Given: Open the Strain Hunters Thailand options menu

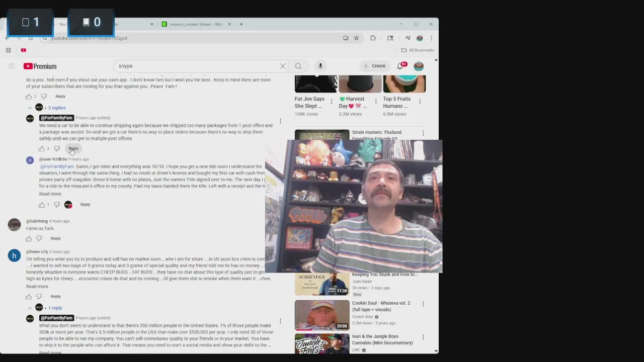Looking at the screenshot, I should click(423, 133).
